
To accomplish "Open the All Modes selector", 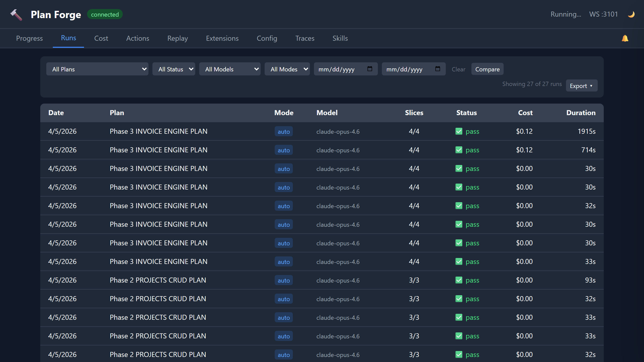I will pos(287,69).
